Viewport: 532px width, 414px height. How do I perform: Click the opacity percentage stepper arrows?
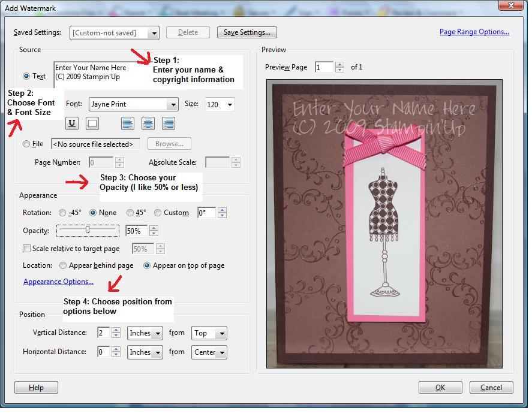click(154, 231)
